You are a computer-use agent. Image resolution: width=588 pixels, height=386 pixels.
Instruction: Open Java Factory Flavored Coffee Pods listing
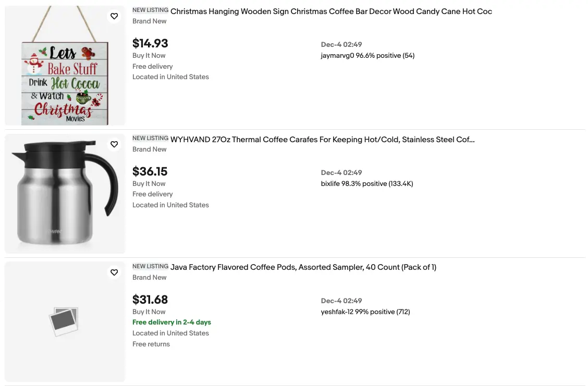pos(303,268)
